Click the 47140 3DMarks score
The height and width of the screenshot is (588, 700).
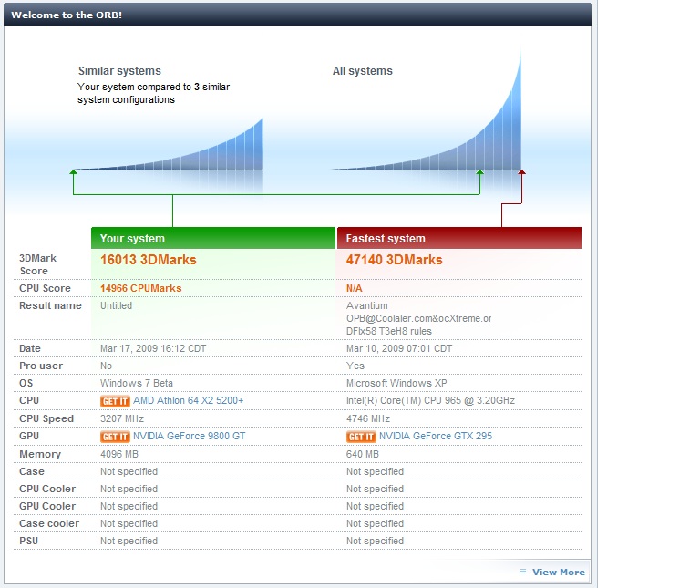394,260
